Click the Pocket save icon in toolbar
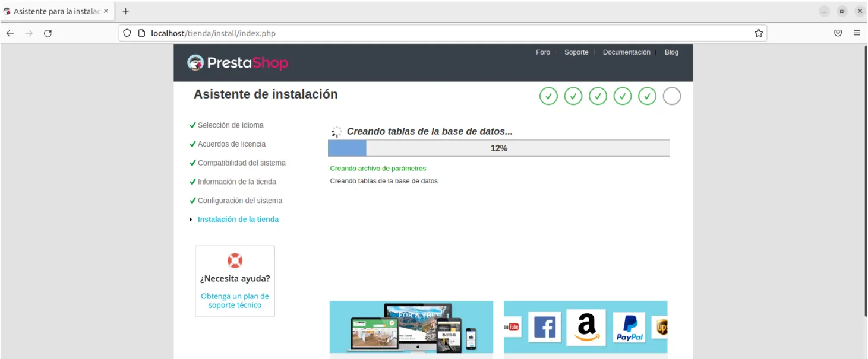 (838, 33)
